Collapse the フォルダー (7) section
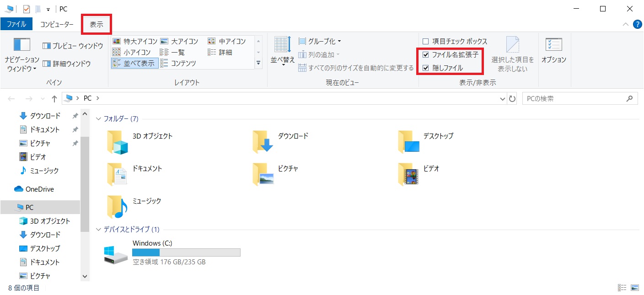Screen dimensions: 644x295 (99, 119)
